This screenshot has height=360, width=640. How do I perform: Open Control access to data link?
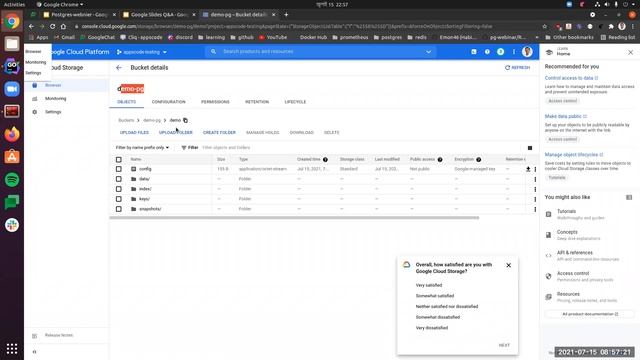571,78
